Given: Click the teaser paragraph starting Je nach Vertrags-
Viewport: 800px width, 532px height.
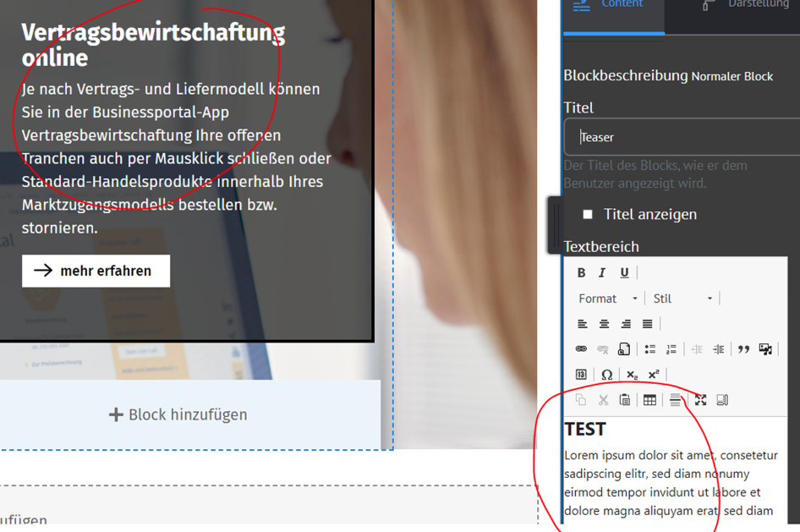Looking at the screenshot, I should [x=177, y=158].
